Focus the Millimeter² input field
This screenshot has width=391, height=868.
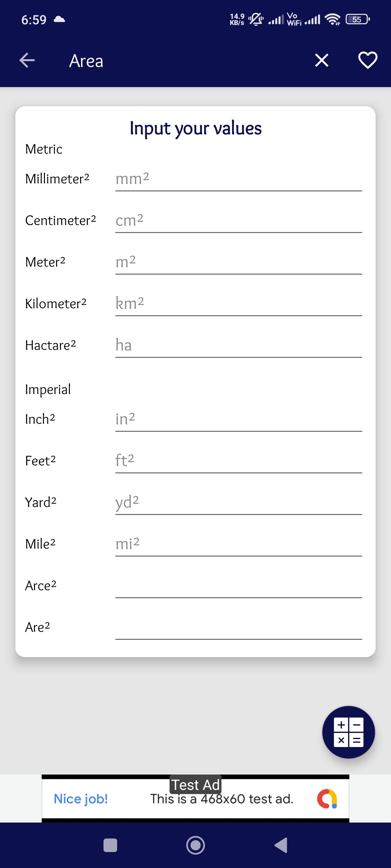[238, 179]
